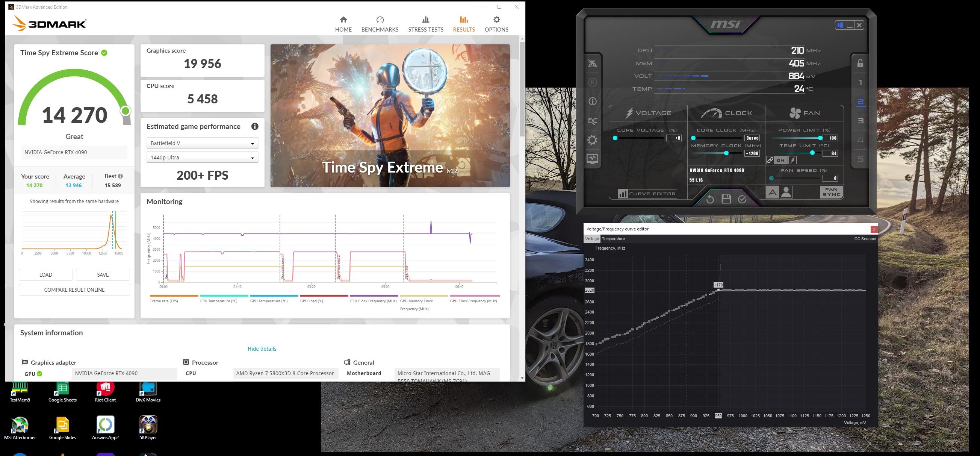This screenshot has width=980, height=456.
Task: Click the profile lock icon
Action: click(860, 63)
